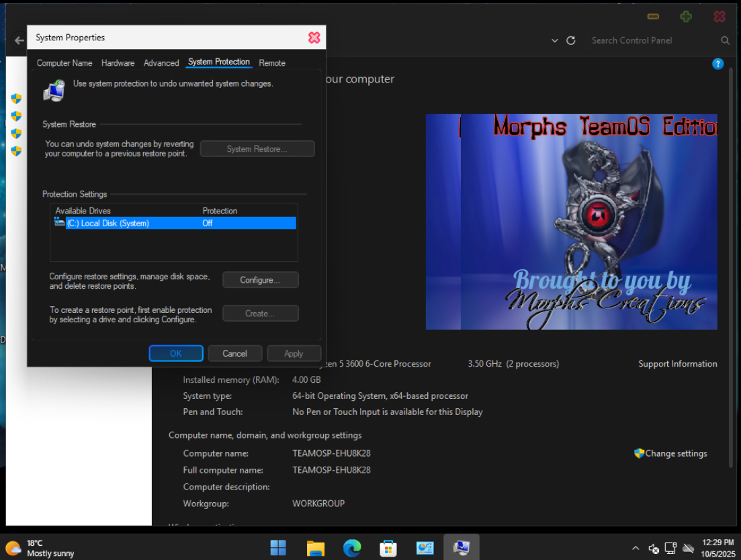Click the blue help question mark icon

pos(717,64)
